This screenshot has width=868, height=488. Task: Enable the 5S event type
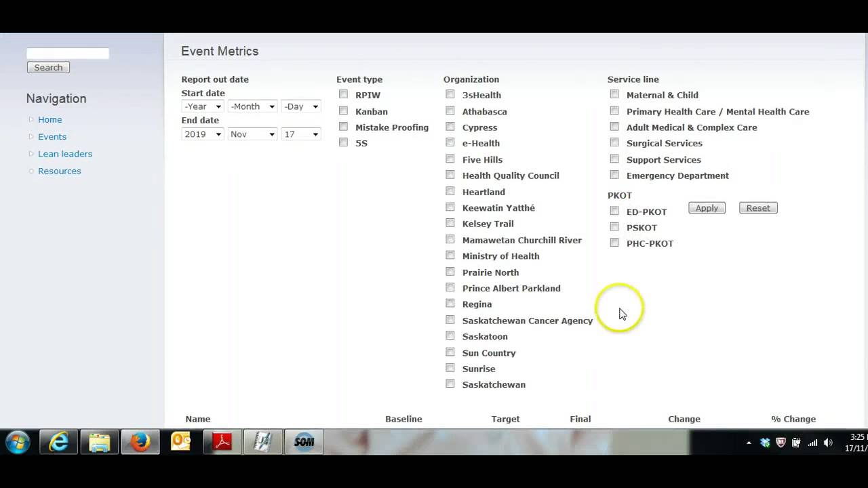coord(343,142)
